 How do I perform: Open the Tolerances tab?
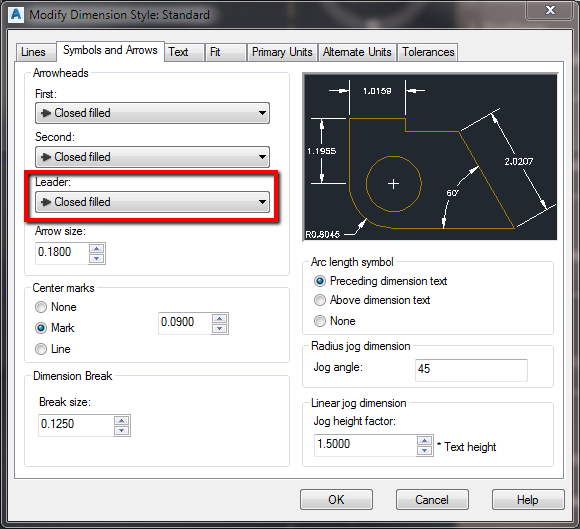[428, 52]
